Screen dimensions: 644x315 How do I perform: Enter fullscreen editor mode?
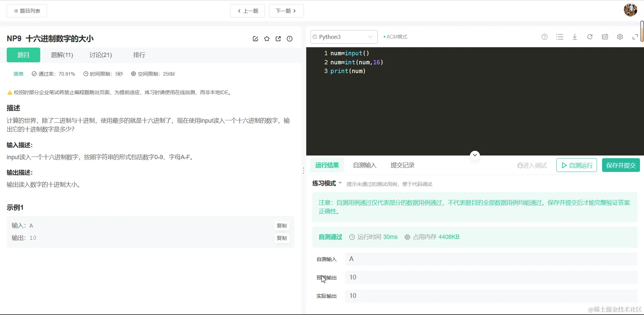tap(635, 37)
